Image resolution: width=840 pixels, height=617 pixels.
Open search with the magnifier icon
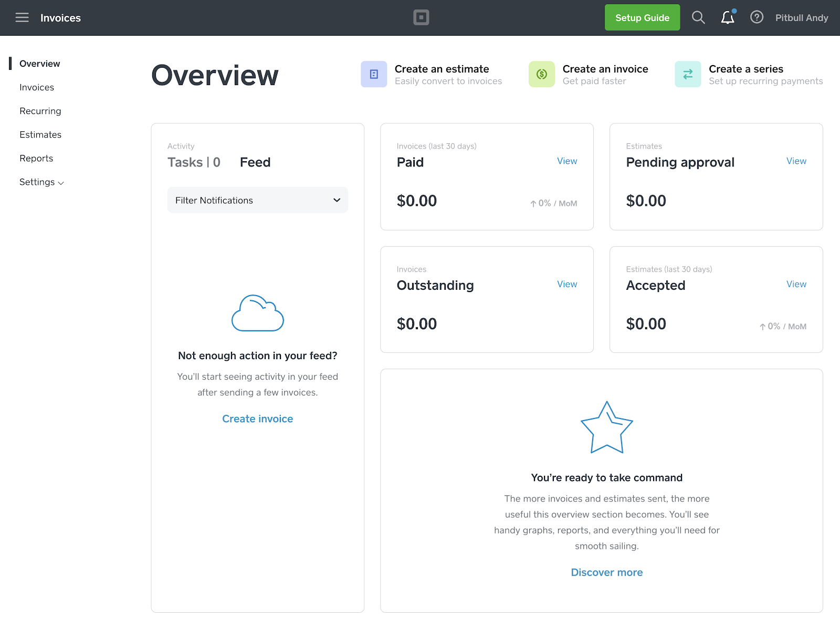698,18
